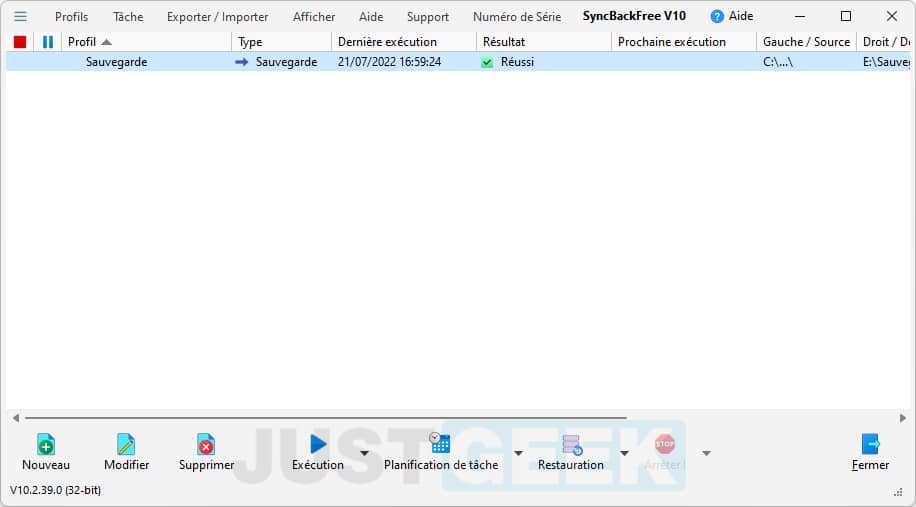
Task: Click the Sauvegarde type cell text
Action: [x=286, y=62]
